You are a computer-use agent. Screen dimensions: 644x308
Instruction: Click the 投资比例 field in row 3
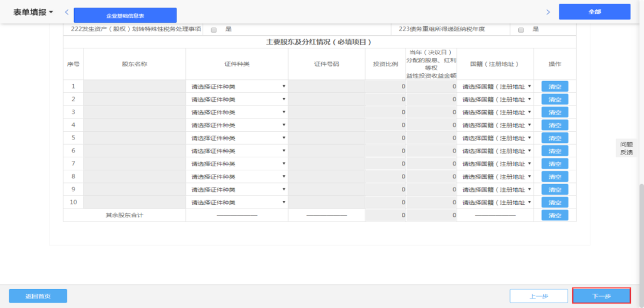(x=385, y=112)
